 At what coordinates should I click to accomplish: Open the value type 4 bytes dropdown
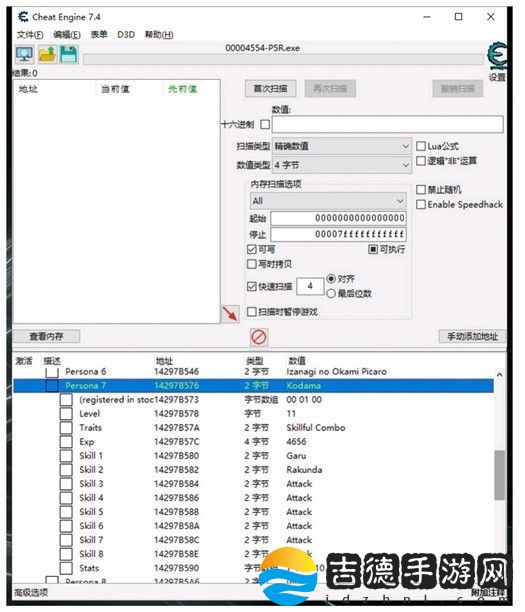pyautogui.click(x=342, y=165)
